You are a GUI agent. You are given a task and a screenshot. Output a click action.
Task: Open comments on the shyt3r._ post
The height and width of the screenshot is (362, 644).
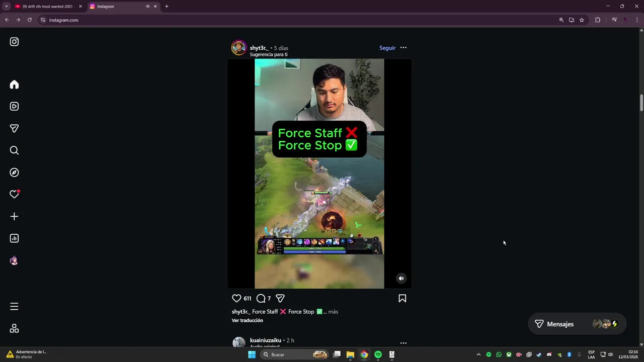(x=261, y=298)
